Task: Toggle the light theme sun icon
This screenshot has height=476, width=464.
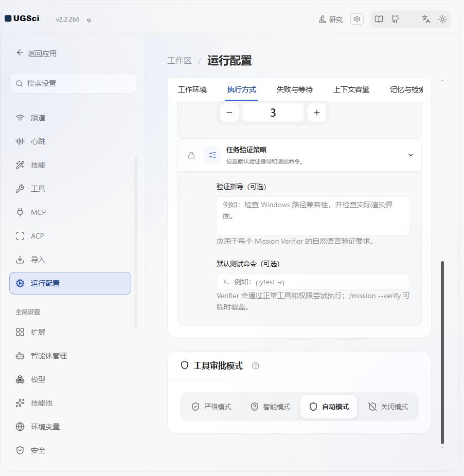Action: [x=442, y=20]
